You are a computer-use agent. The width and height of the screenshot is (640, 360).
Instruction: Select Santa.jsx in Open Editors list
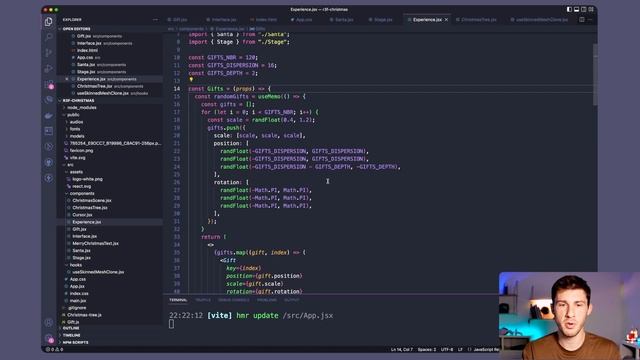(86, 65)
